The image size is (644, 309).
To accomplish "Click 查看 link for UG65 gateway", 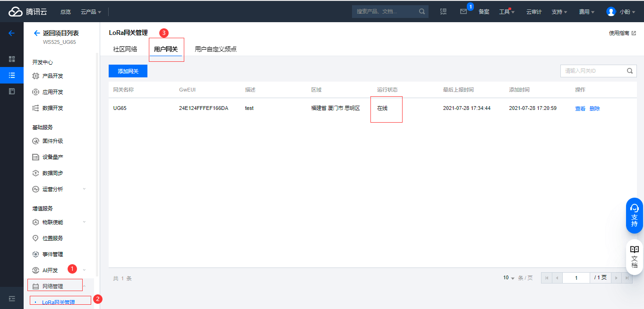I will (580, 109).
